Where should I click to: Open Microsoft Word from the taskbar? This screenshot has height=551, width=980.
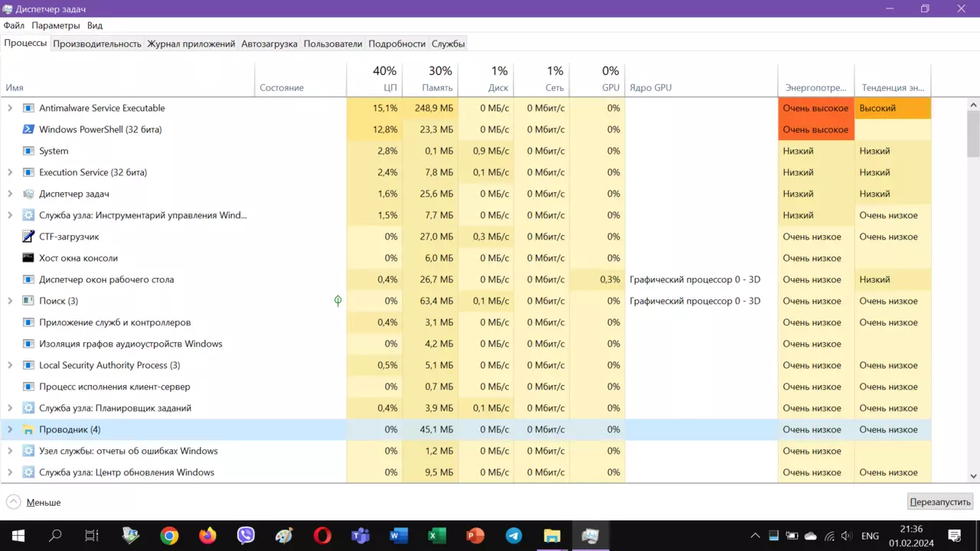point(399,536)
